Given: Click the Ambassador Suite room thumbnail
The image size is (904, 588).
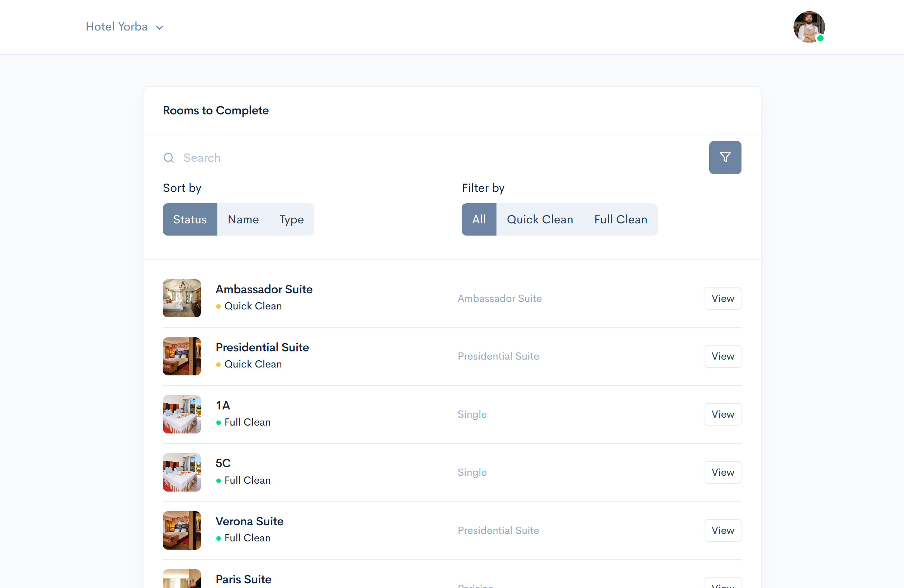Looking at the screenshot, I should click(x=183, y=298).
